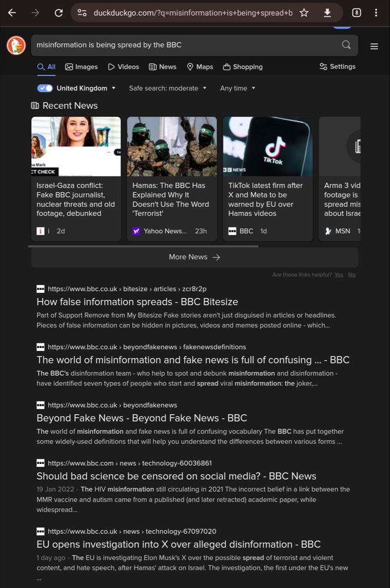Viewport: 390px width, 588px height.
Task: Open the Hamas BBC 'Terrorist' word news card
Action: point(172,179)
